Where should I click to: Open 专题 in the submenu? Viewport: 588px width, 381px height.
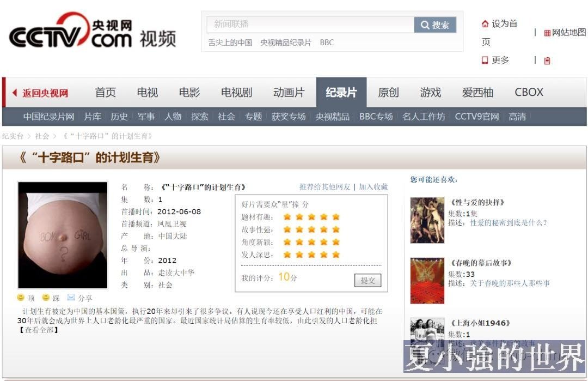253,117
